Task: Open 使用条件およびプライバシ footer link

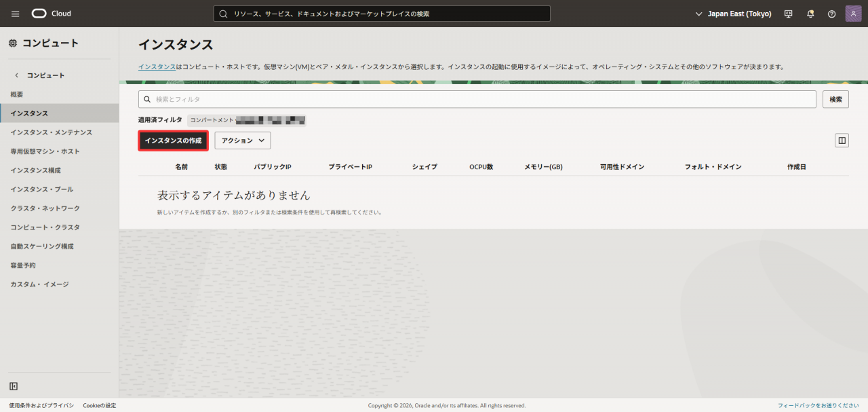Action: pos(41,405)
